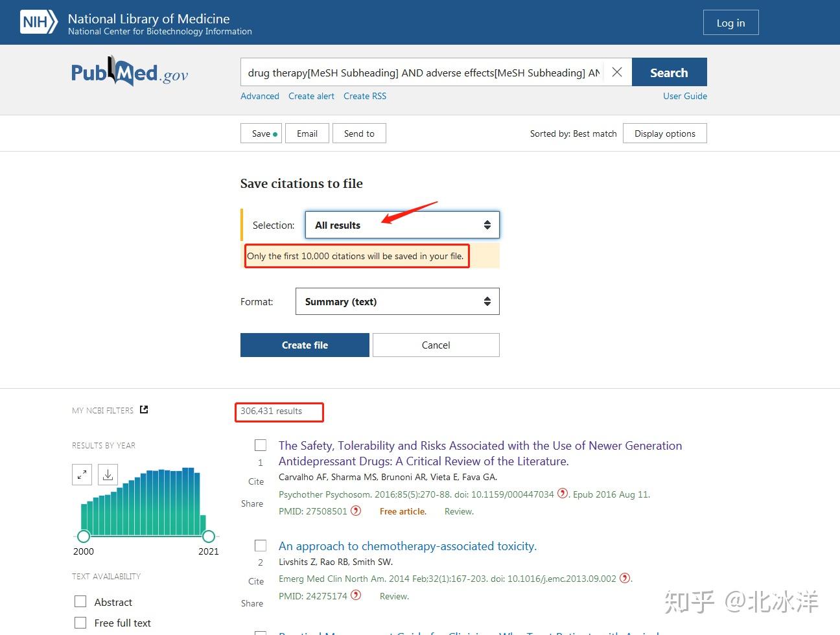Enable the Free full text filter

80,622
